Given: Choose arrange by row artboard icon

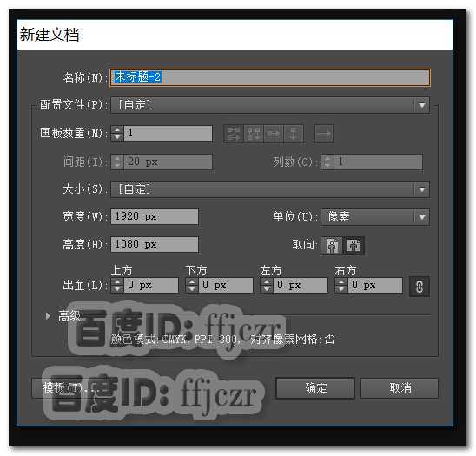Looking at the screenshot, I should [x=274, y=134].
